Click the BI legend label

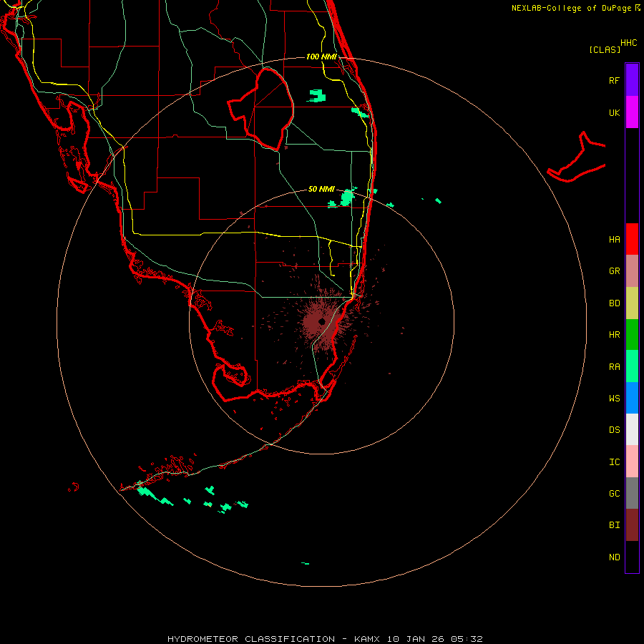tap(614, 525)
